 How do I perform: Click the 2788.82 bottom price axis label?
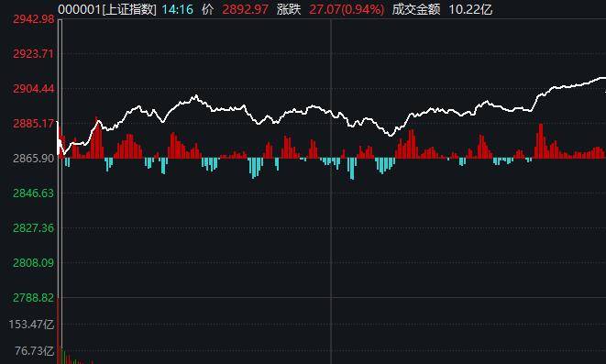pyautogui.click(x=34, y=298)
